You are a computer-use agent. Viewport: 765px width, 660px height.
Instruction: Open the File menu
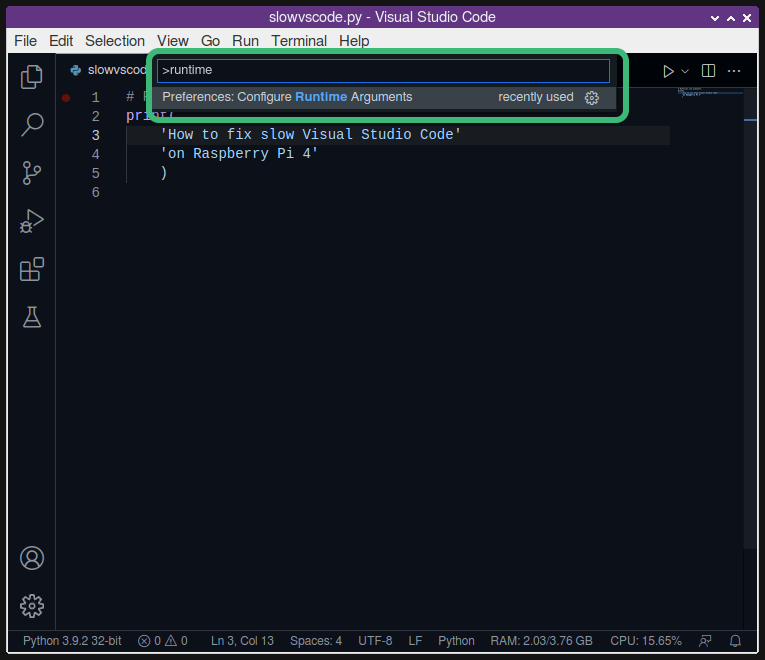pyautogui.click(x=25, y=41)
